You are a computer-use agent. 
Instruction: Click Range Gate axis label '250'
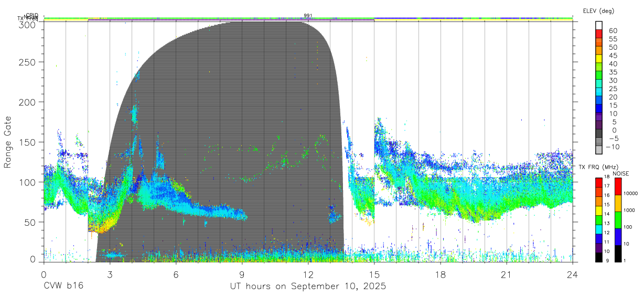pos(27,62)
